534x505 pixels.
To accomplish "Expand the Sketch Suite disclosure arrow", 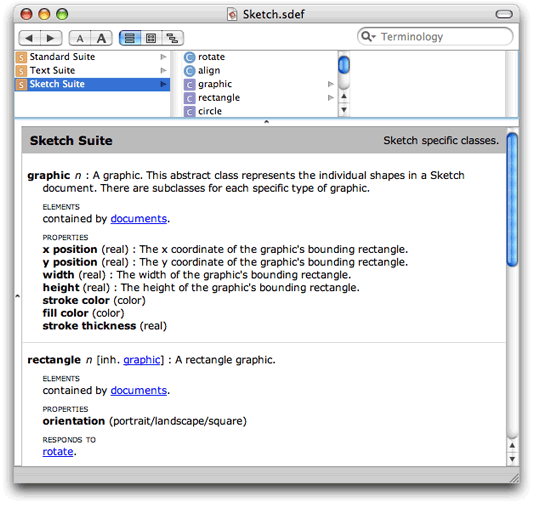I will [163, 84].
